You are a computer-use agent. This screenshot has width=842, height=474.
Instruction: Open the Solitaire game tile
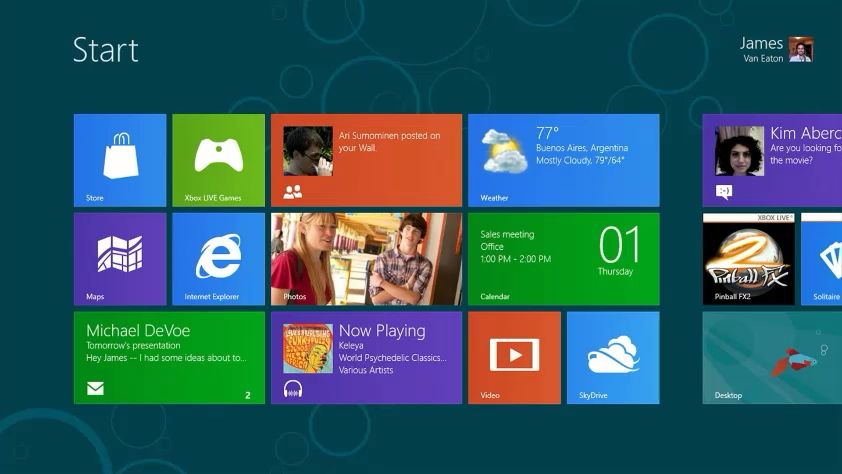pos(822,259)
